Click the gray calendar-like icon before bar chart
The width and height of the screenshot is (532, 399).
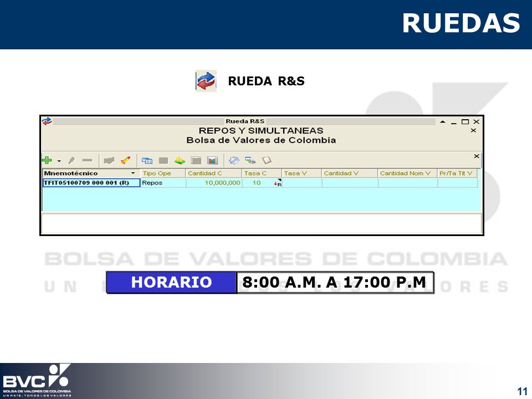click(196, 161)
